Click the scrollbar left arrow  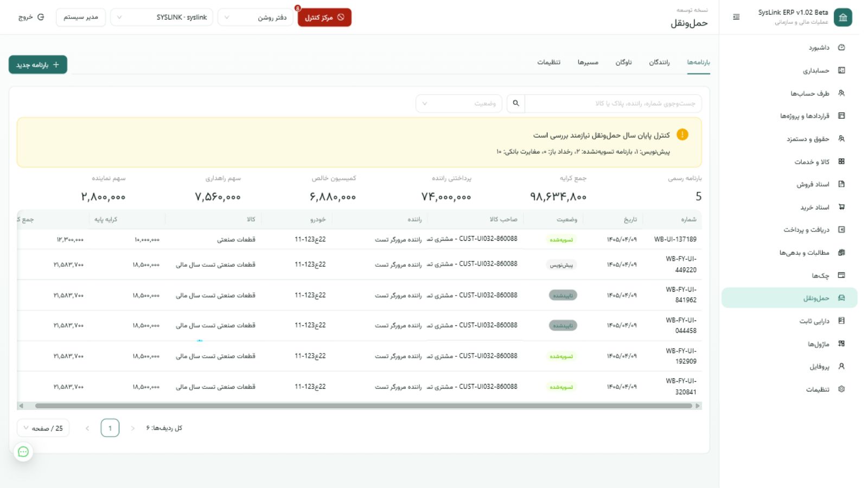pyautogui.click(x=21, y=406)
